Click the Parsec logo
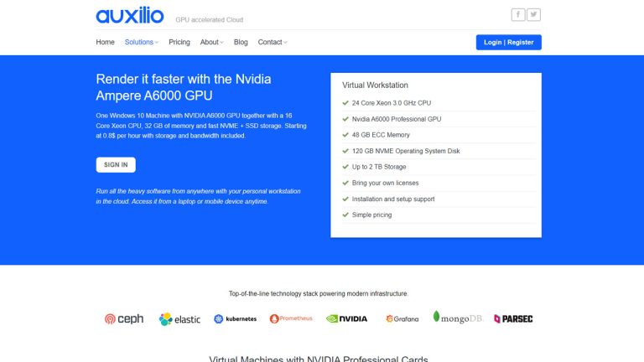Viewport: 644px width, 362px height. click(x=513, y=318)
